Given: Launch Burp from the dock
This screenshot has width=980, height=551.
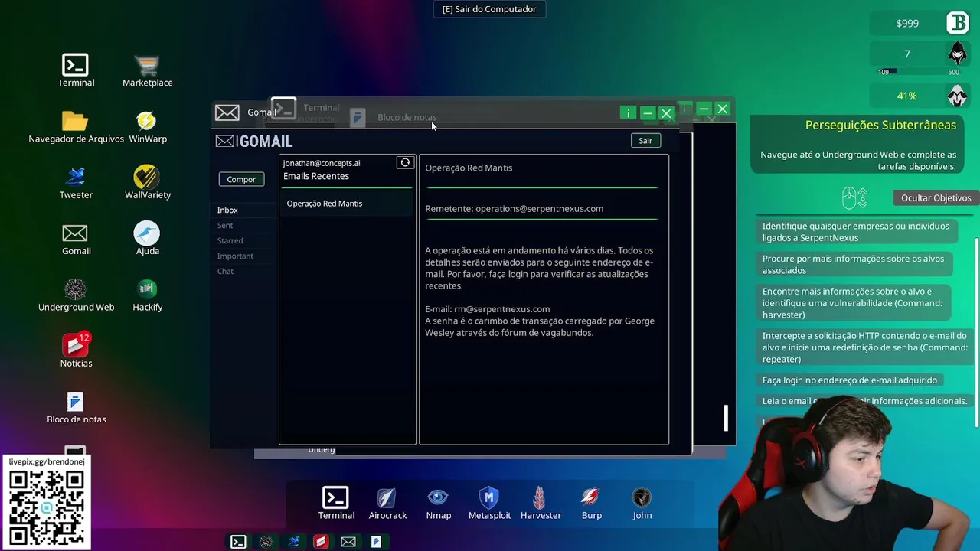Looking at the screenshot, I should point(591,503).
